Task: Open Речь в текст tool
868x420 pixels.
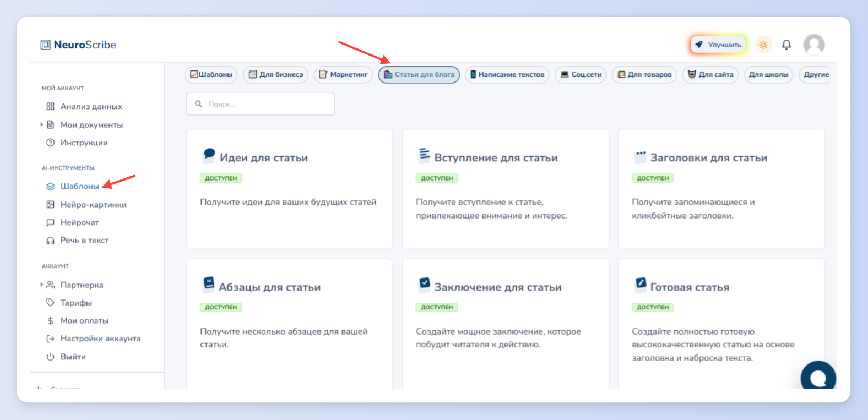Action: tap(85, 241)
